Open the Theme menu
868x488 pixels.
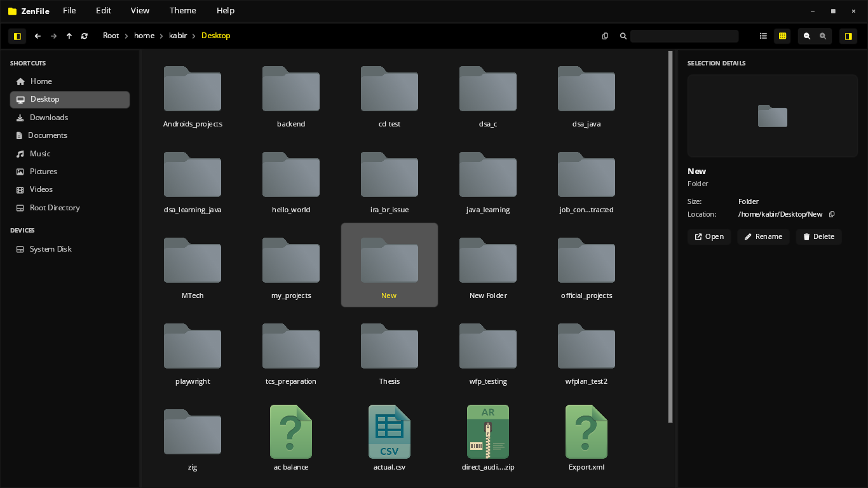183,11
